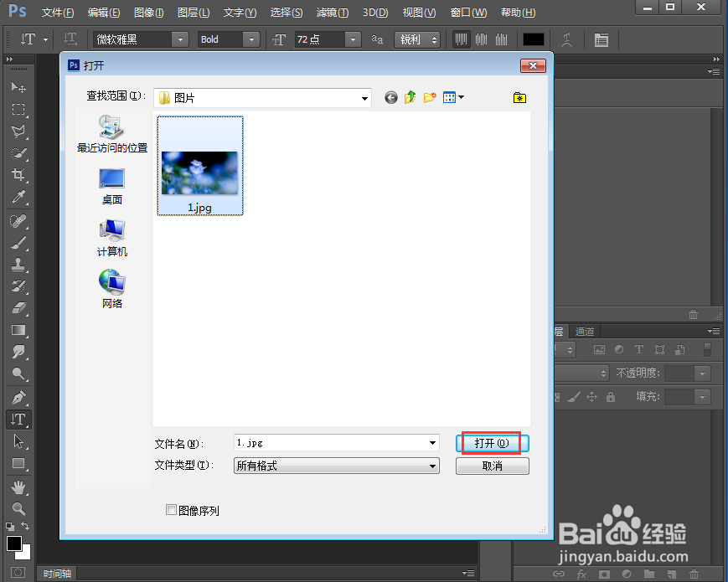Swap foreground and background colors
Viewport: 728px width, 582px height.
pyautogui.click(x=25, y=526)
